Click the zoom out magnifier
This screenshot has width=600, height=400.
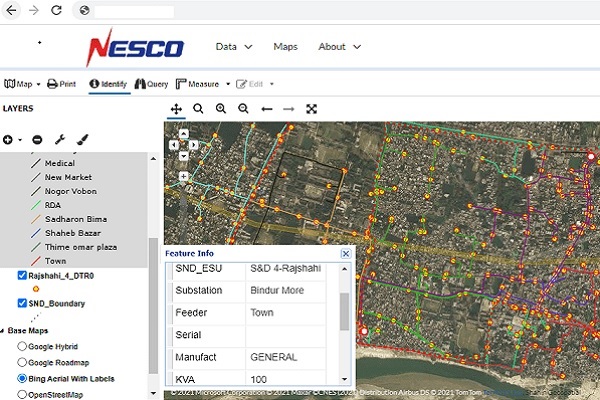click(243, 109)
